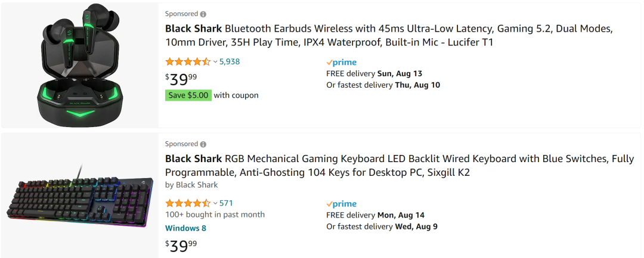644x258 pixels.
Task: Open the 5,938 reviews link
Action: point(230,61)
